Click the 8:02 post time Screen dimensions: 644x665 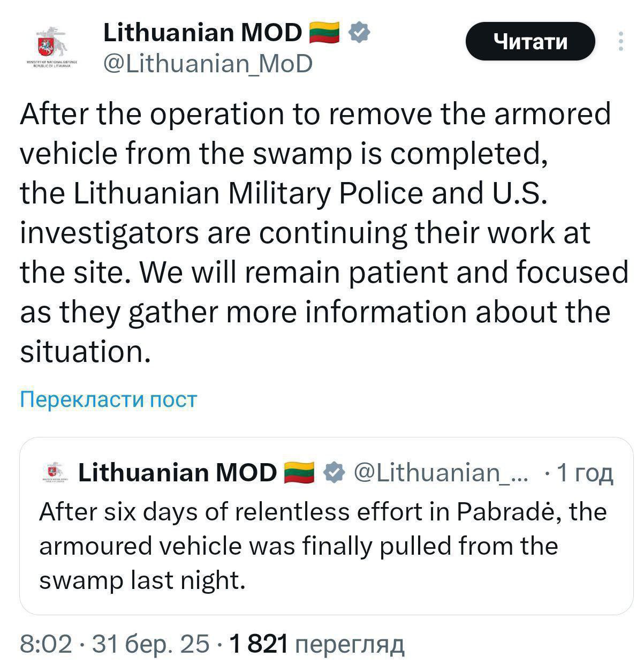46,644
